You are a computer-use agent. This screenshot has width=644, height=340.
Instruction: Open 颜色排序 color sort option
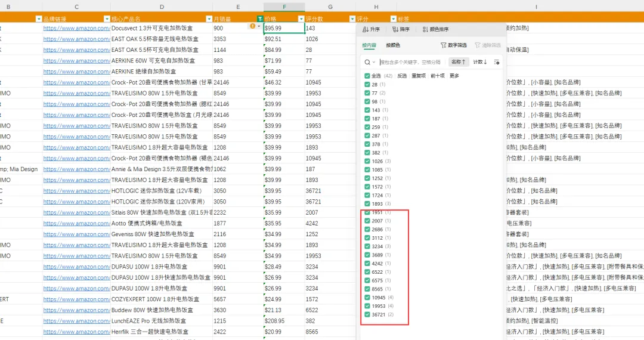435,29
